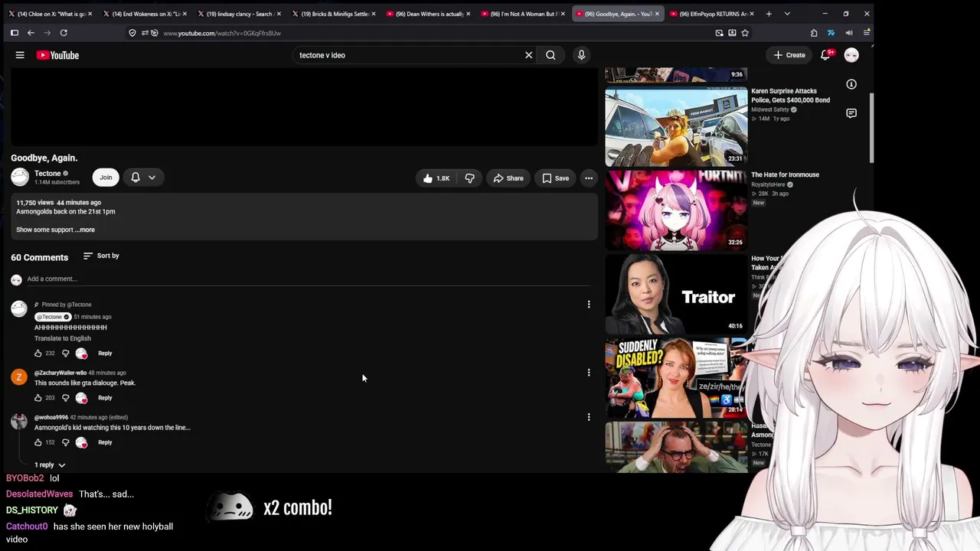The height and width of the screenshot is (551, 980).
Task: Open the subscription notification bell dropdown
Action: pyautogui.click(x=142, y=178)
